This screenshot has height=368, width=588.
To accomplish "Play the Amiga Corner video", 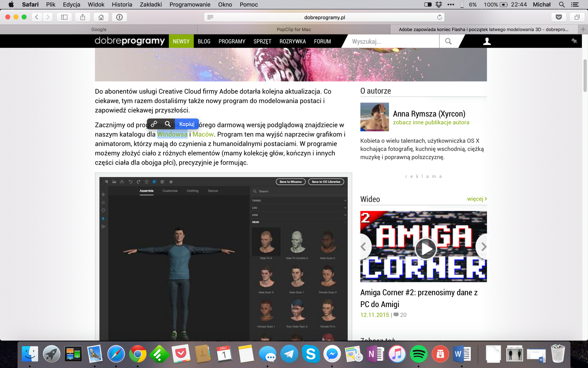I will point(426,249).
